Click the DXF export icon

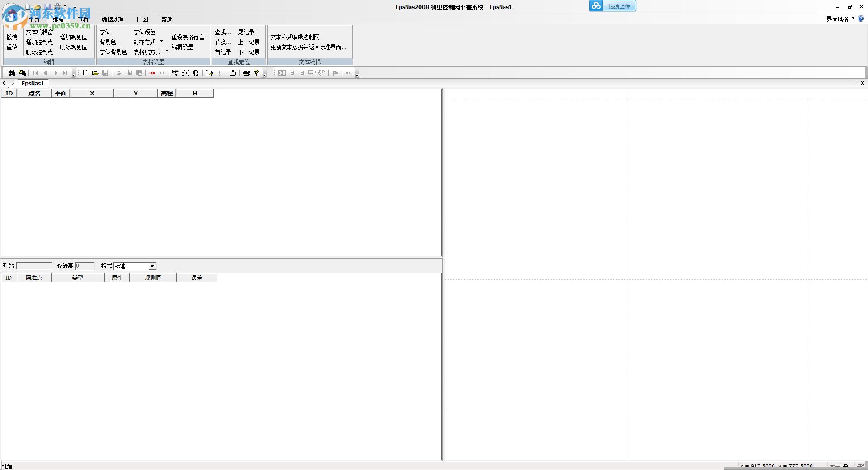[349, 73]
